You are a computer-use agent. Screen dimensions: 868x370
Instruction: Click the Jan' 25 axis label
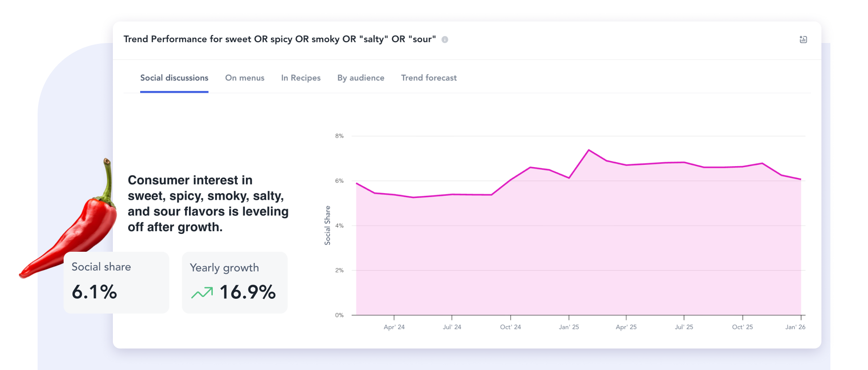pyautogui.click(x=569, y=327)
